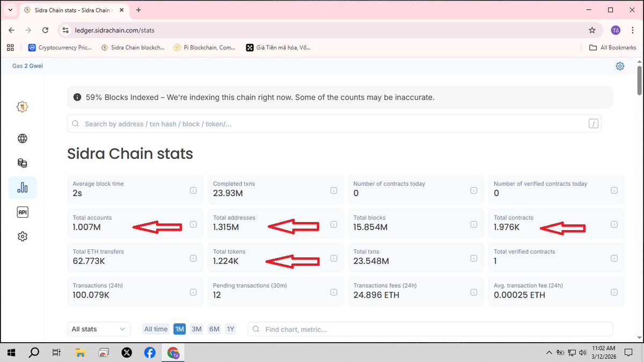
Task: Open the All Bookmarks folder
Action: coord(612,48)
